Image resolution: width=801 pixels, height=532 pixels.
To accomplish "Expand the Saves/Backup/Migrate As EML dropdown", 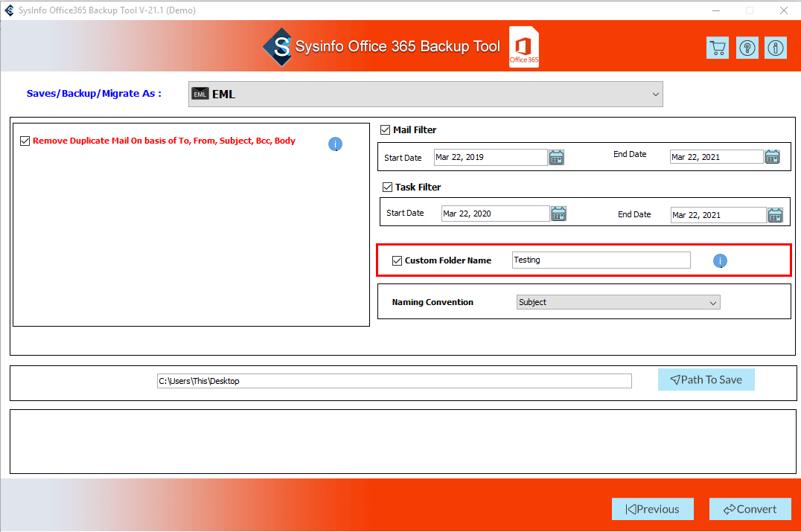I will coord(425,94).
